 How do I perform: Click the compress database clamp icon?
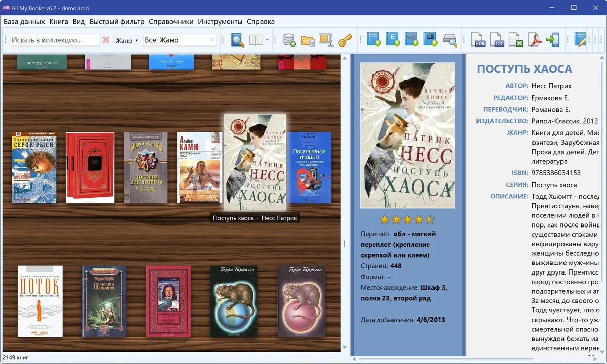326,40
